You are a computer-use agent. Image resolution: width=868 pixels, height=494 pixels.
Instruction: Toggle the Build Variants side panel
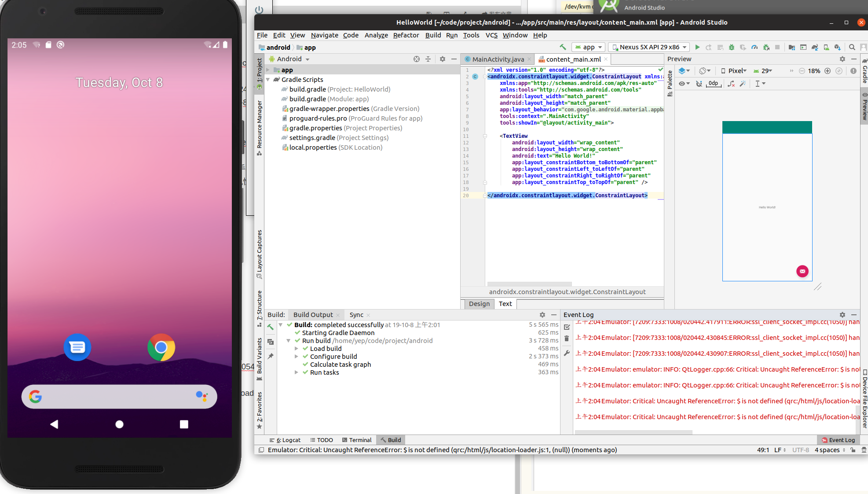(x=260, y=359)
